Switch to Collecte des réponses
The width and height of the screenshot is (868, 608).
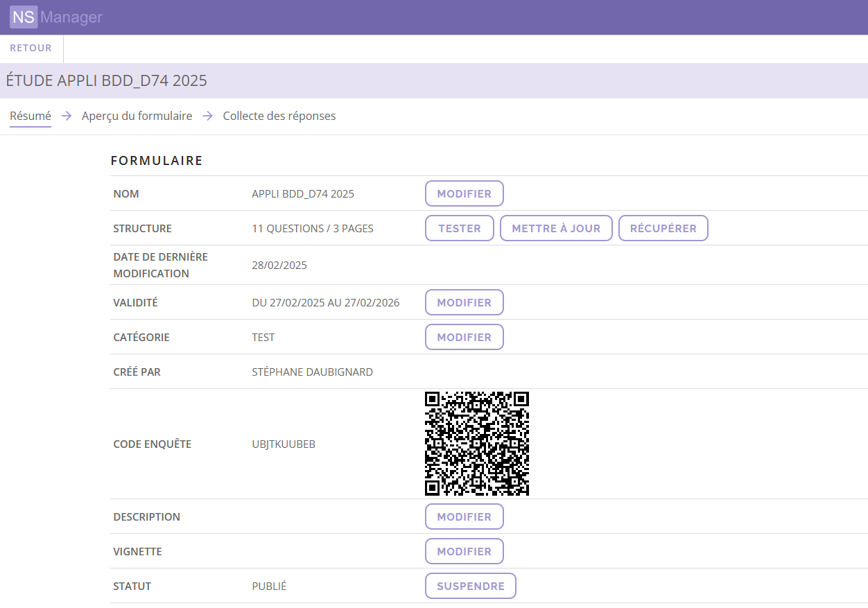[279, 116]
